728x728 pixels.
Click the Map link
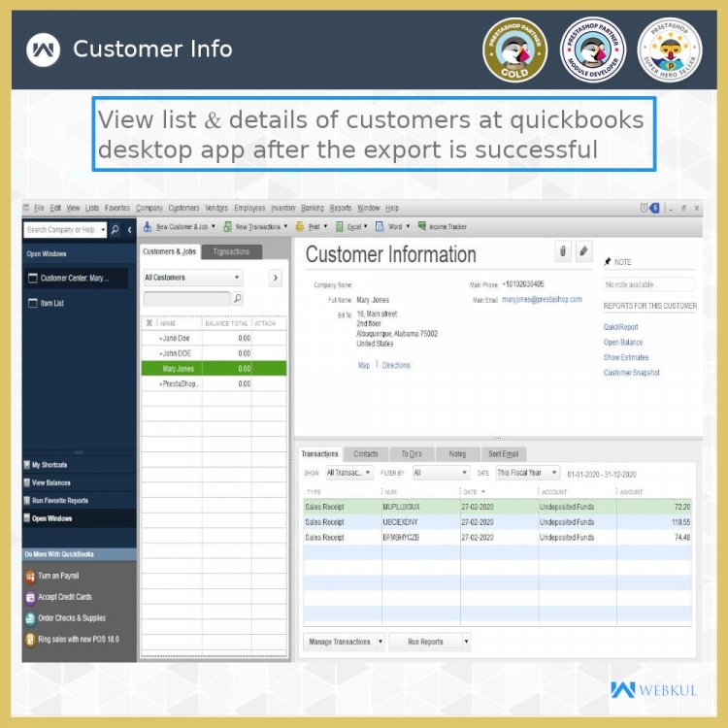[364, 365]
